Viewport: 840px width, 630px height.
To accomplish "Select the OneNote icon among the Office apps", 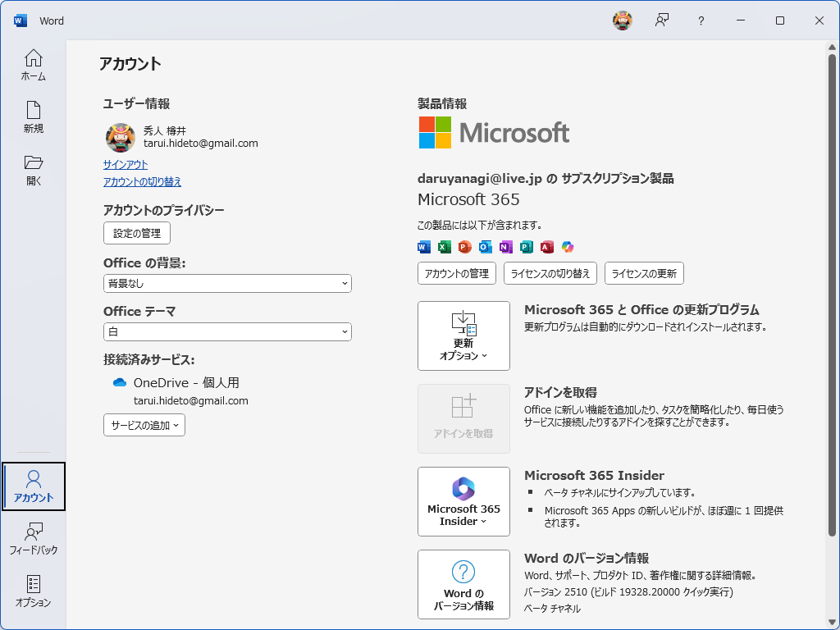I will click(x=504, y=246).
